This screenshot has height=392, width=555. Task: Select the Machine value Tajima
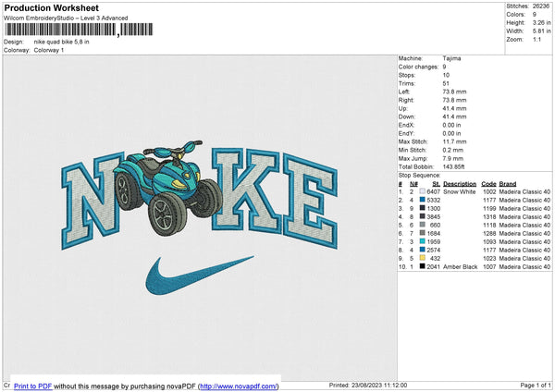click(x=451, y=58)
